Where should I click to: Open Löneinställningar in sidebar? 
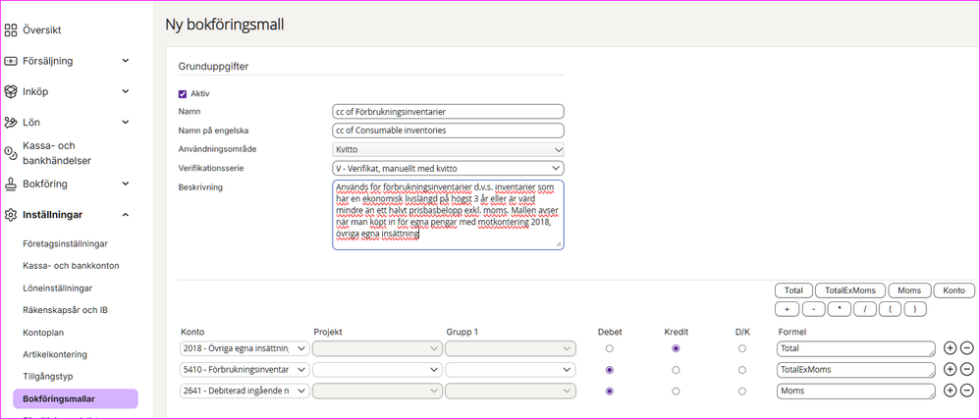(58, 288)
